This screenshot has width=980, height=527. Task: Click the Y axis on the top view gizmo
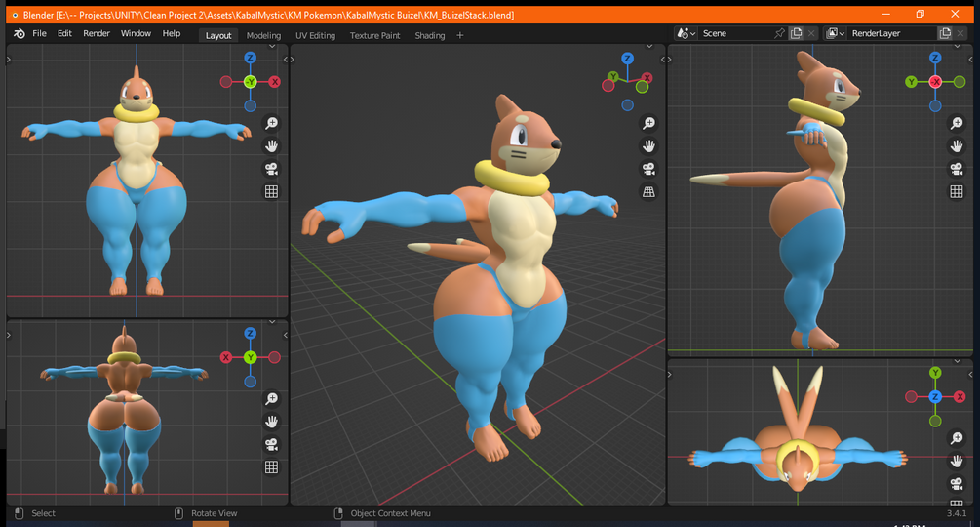tap(935, 373)
